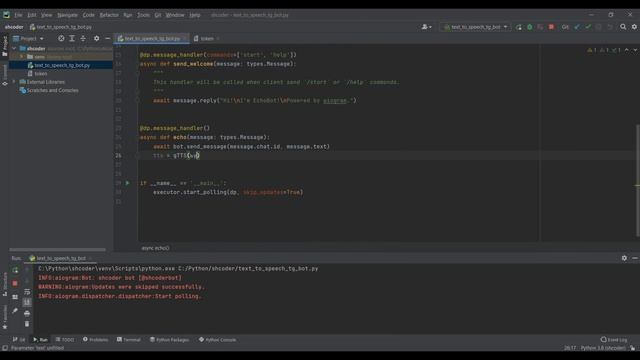This screenshot has height=360, width=640.
Task: Click the red Stop icon in Run panel
Action: click(15, 283)
